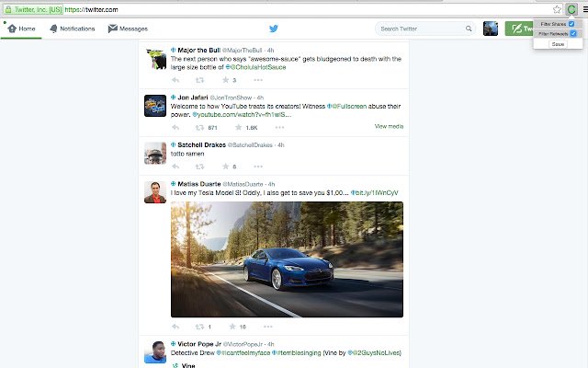Favorite Major the Bull's tweet

[x=226, y=80]
